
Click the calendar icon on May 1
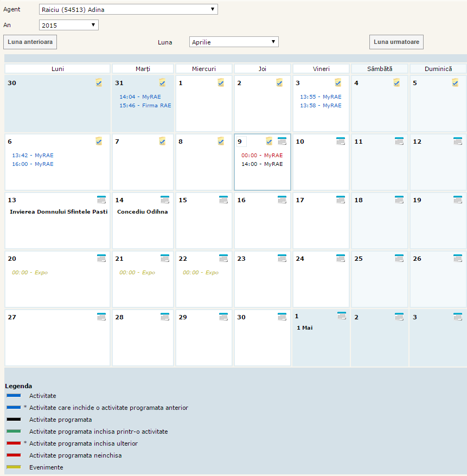(x=341, y=316)
